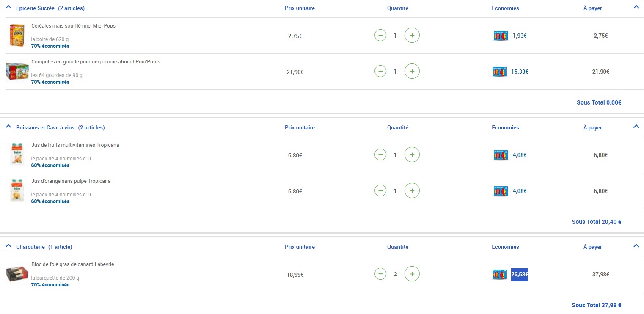Viewport: 644px width, 314px height.
Task: Click 'les 64 gourdes de 90 g' description
Action: (57, 75)
